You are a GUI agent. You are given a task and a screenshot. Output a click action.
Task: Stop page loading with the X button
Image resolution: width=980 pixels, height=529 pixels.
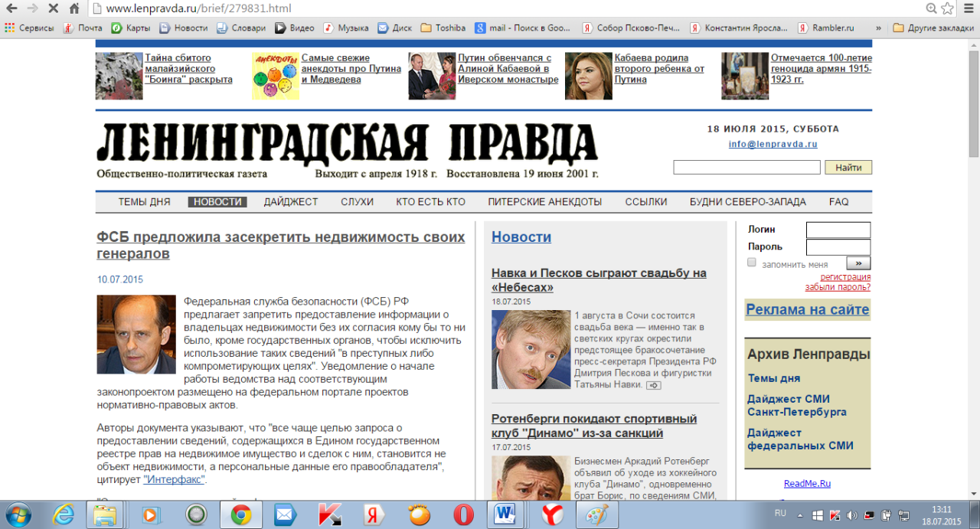tap(54, 8)
